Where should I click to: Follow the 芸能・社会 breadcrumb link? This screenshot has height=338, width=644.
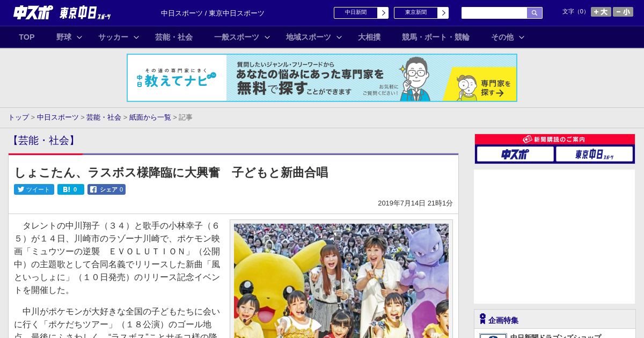pos(104,117)
